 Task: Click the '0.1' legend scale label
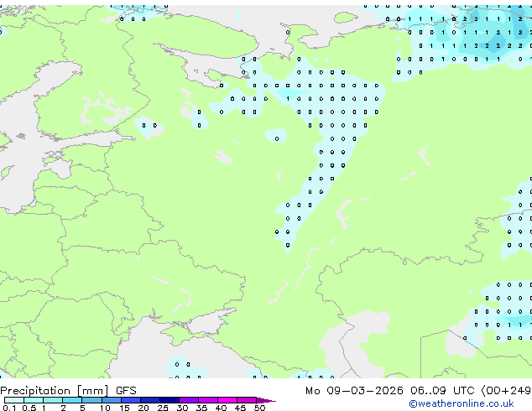click(9, 408)
